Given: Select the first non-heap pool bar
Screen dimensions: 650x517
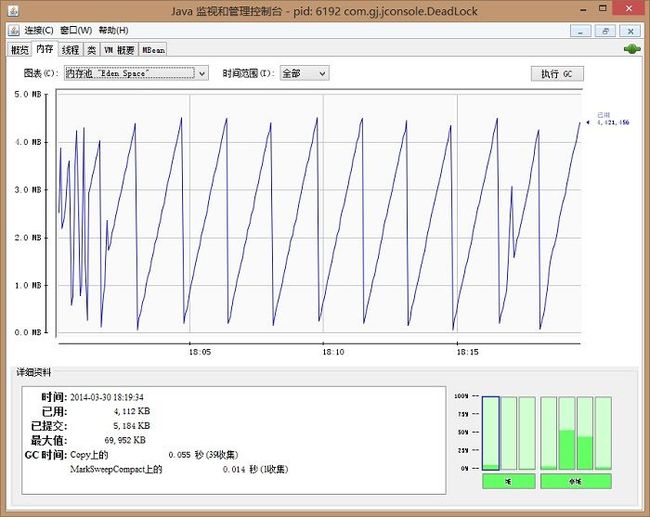Looking at the screenshot, I should pyautogui.click(x=548, y=433).
